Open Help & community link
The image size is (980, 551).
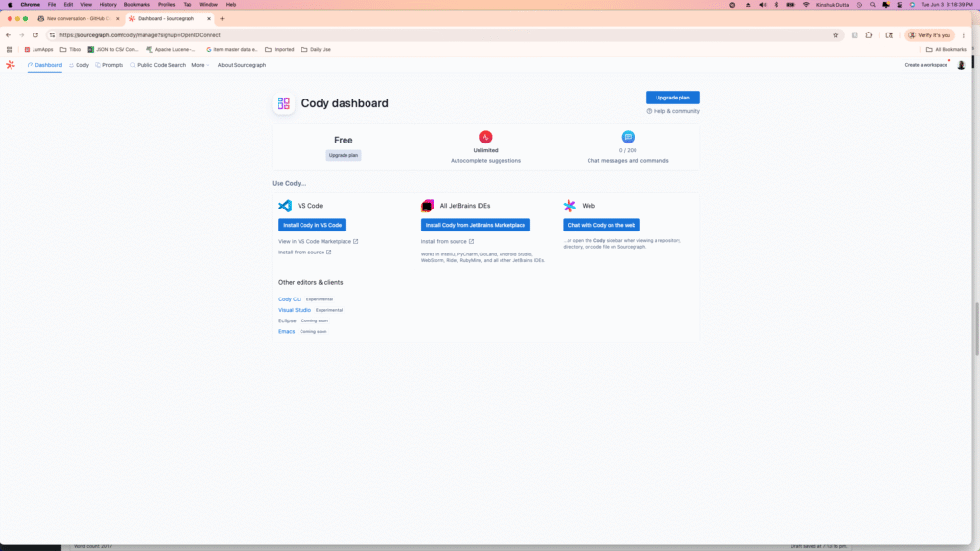(673, 111)
